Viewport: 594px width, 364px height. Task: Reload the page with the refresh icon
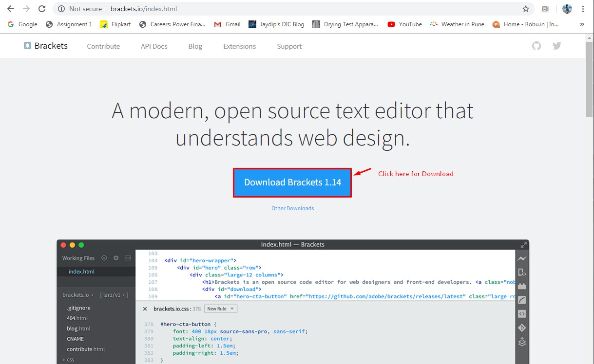[42, 9]
